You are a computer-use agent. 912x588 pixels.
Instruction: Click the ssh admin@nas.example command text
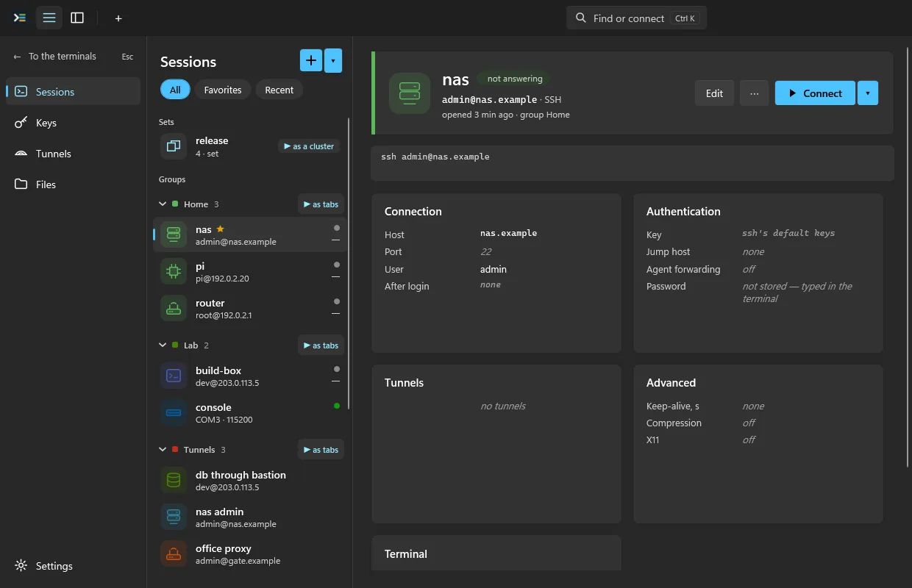click(x=435, y=157)
